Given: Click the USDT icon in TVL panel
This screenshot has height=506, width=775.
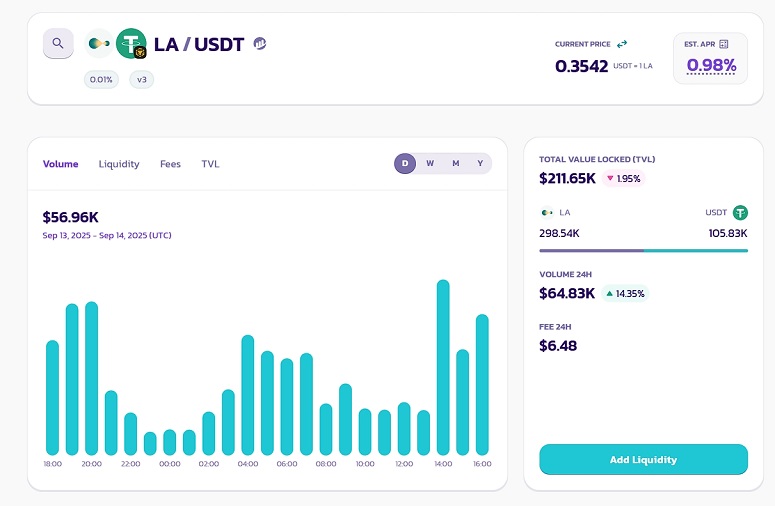Looking at the screenshot, I should pos(740,212).
